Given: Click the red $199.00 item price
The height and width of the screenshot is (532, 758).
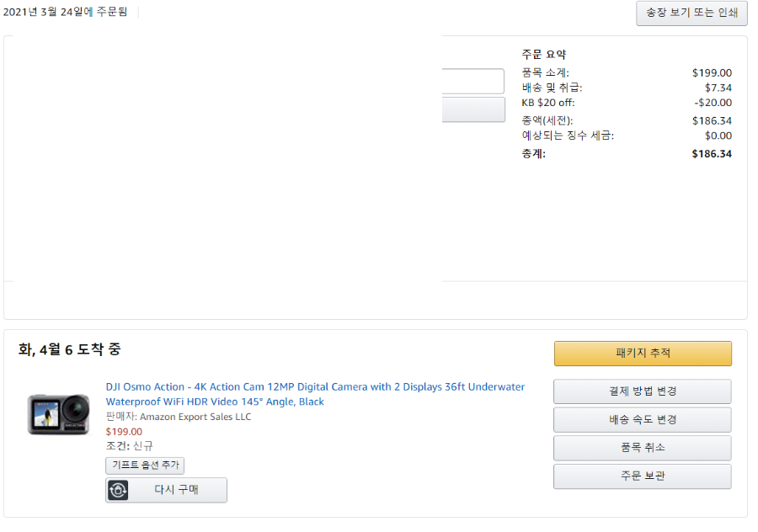Looking at the screenshot, I should click(x=125, y=432).
